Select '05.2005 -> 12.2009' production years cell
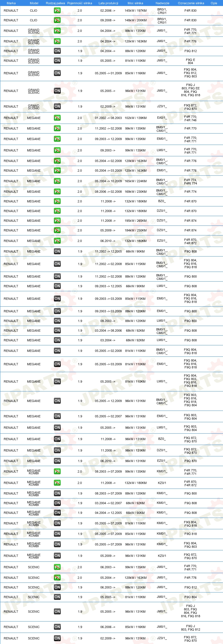This screenshot has width=223, height=644. pos(108,401)
